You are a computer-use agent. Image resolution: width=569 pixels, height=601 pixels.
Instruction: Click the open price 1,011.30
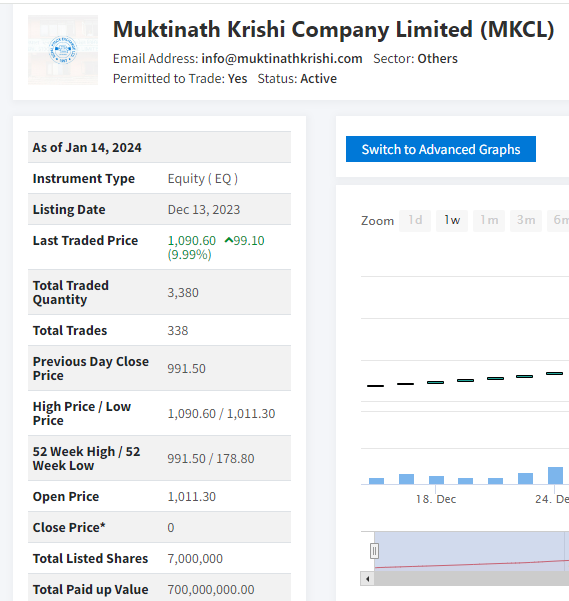tap(192, 497)
